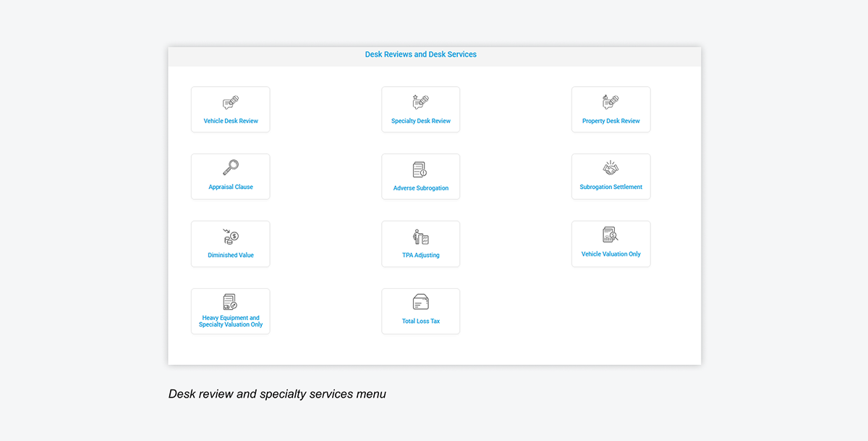Image resolution: width=868 pixels, height=441 pixels.
Task: Click the Appraisal Clause magnifying glass icon
Action: click(231, 168)
